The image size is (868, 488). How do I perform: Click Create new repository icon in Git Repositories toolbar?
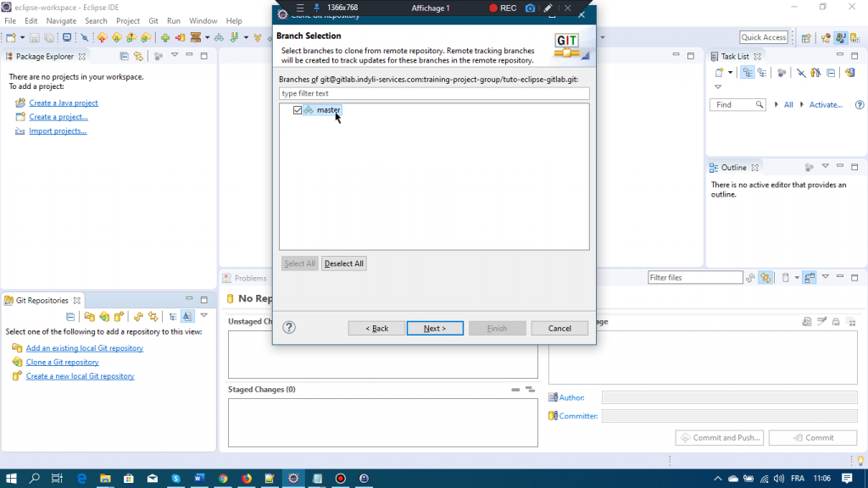119,317
